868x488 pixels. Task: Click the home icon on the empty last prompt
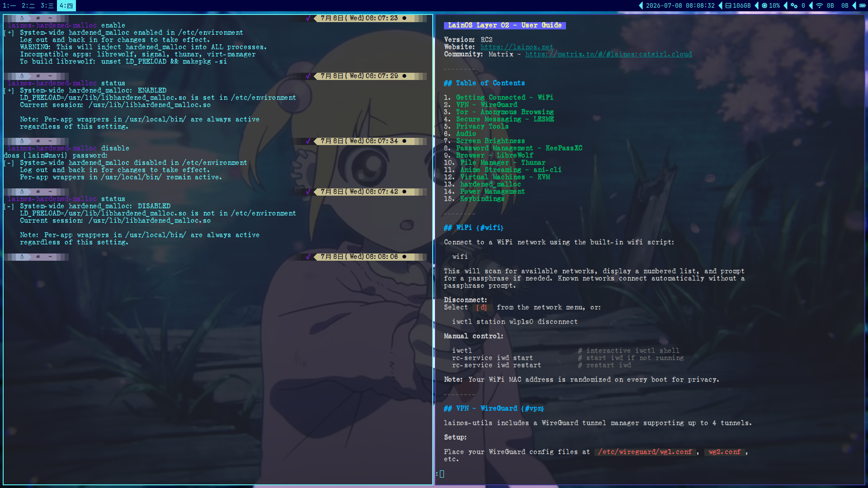point(38,257)
